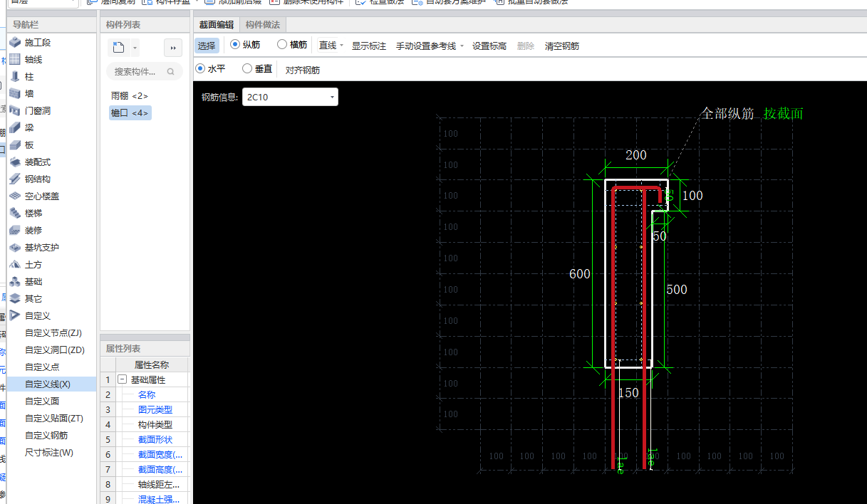Click the 截面宽度 property row

[x=146, y=455]
